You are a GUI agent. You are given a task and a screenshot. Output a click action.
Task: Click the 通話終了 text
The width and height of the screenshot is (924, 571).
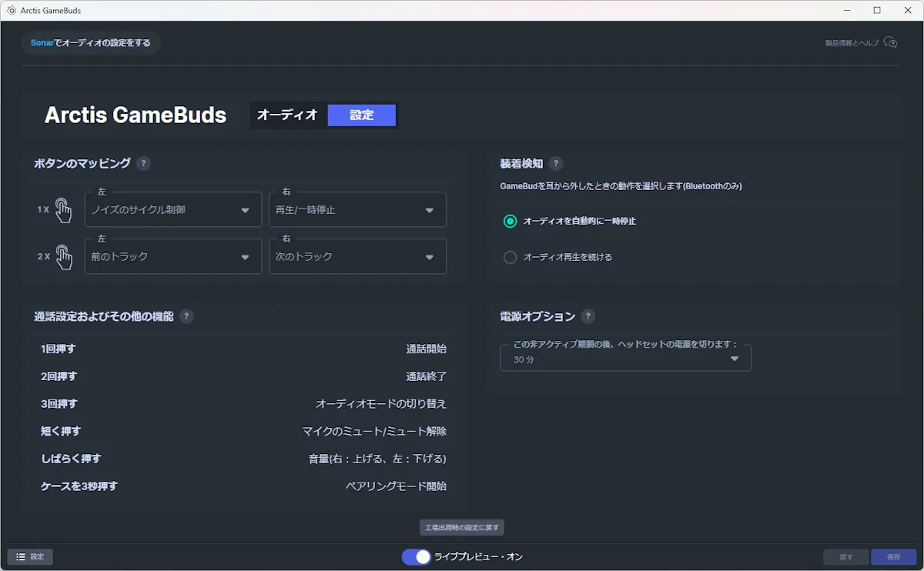pyautogui.click(x=427, y=376)
